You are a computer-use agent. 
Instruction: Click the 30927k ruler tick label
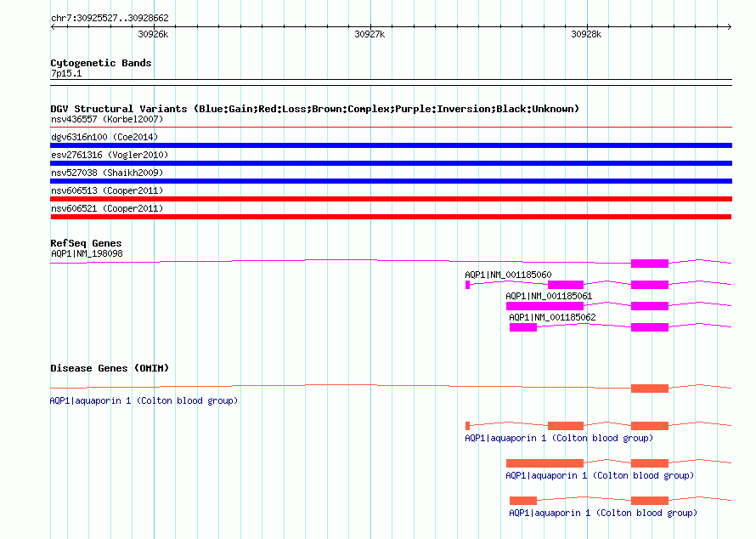coord(370,34)
